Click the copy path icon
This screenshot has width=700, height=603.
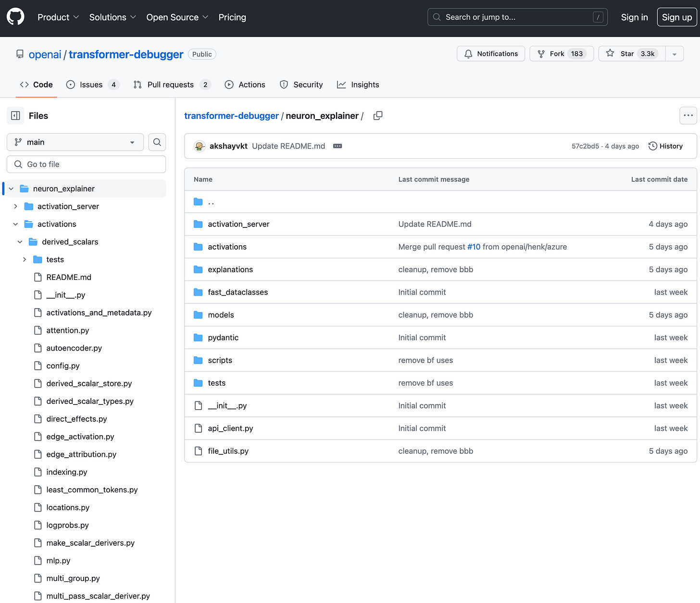378,116
